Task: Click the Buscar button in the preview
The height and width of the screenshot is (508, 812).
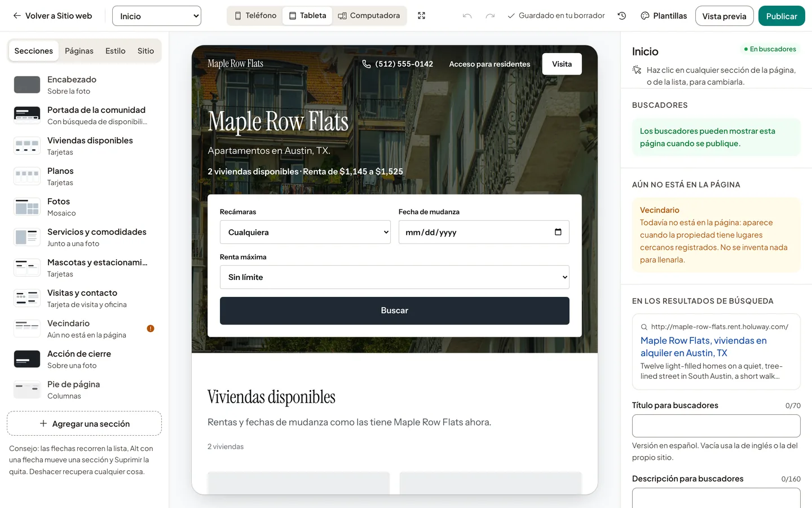Action: [395, 310]
